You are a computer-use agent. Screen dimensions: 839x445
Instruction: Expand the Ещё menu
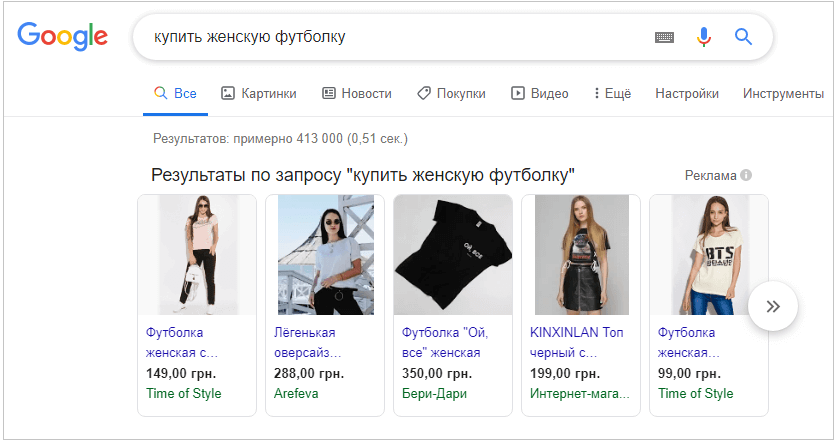pyautogui.click(x=613, y=94)
